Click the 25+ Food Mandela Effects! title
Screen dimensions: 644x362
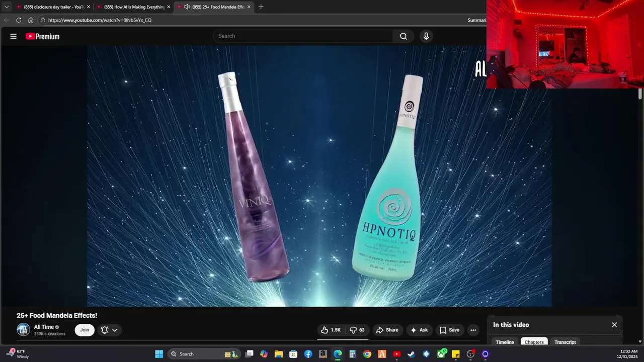tap(57, 315)
